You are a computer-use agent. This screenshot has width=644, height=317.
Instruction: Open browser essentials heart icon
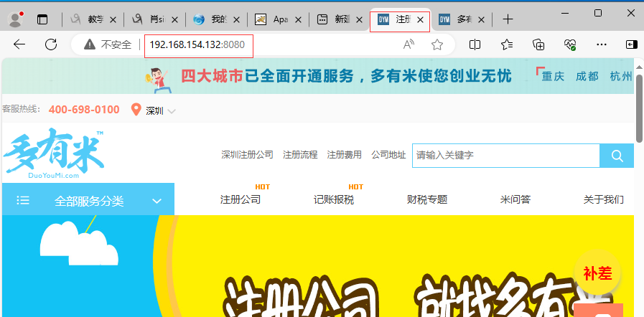(570, 44)
